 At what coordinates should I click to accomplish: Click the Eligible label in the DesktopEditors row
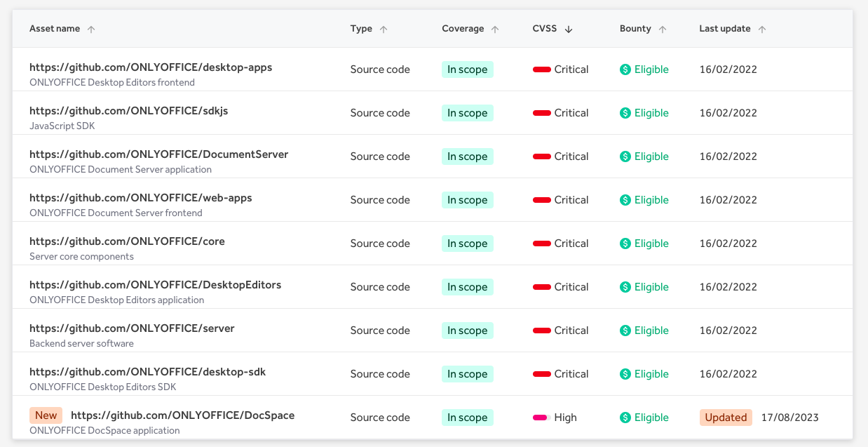[x=651, y=287]
